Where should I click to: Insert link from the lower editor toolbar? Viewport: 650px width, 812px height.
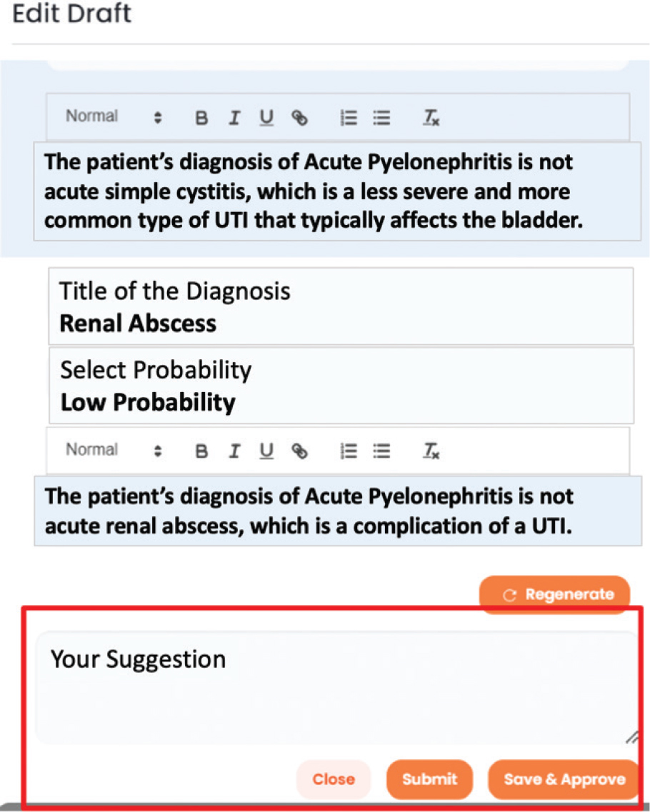[300, 451]
